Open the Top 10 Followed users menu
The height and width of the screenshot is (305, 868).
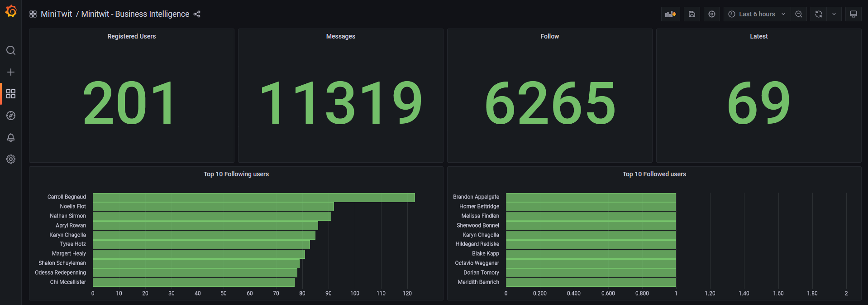pyautogui.click(x=654, y=174)
